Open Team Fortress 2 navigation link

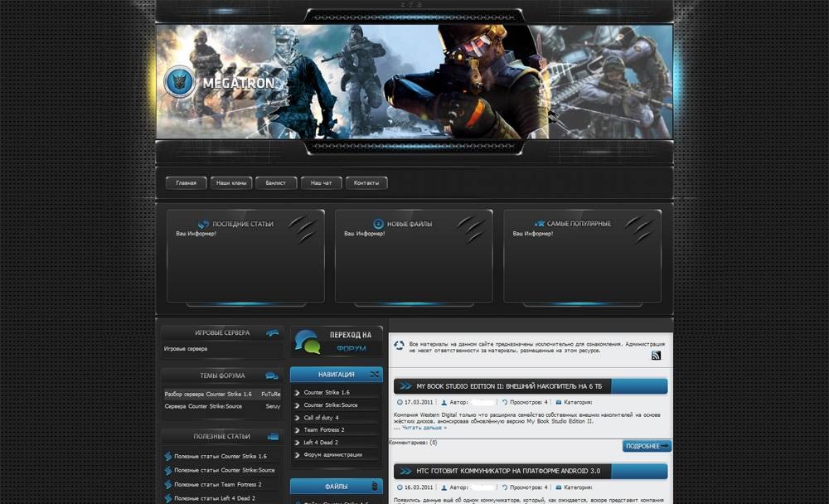click(x=323, y=429)
